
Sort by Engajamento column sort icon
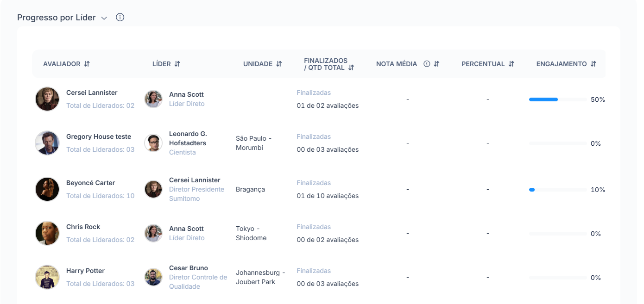[x=593, y=64]
